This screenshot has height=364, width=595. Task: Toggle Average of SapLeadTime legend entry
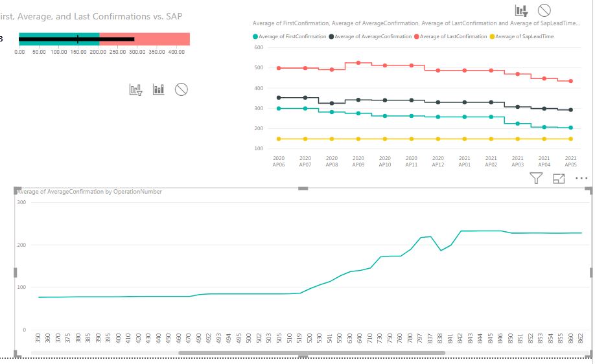point(522,36)
